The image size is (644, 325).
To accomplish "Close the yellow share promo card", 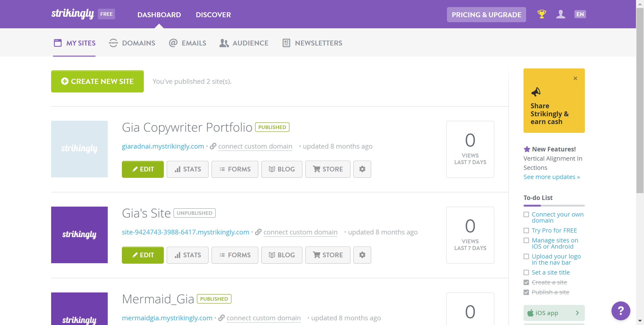I will pyautogui.click(x=575, y=78).
